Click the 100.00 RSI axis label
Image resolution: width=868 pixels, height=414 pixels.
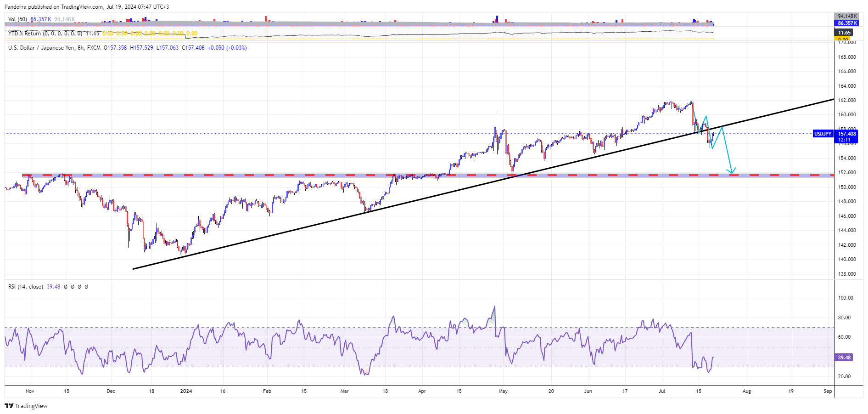click(x=846, y=298)
